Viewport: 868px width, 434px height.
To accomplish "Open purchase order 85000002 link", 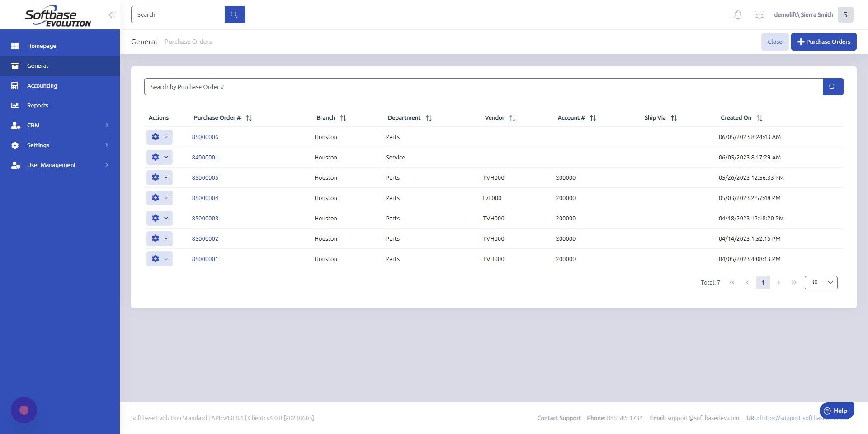I will click(x=205, y=239).
